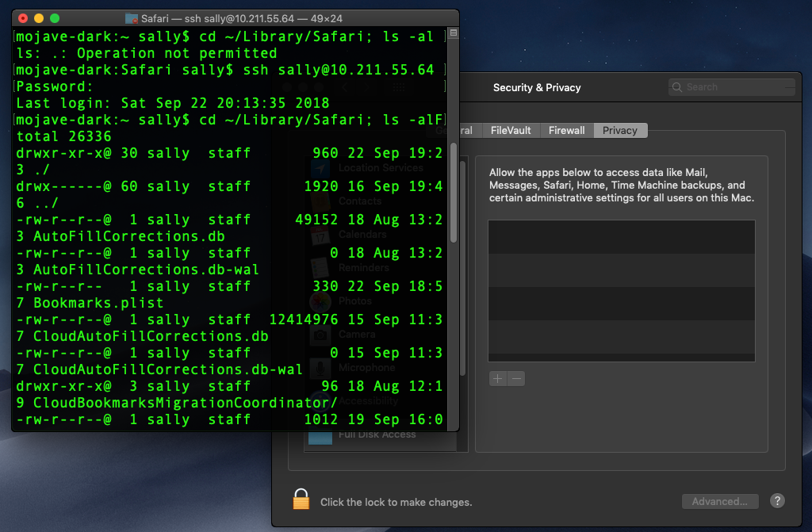The image size is (812, 532).
Task: Click the empty allowed apps list area
Action: [x=621, y=291]
